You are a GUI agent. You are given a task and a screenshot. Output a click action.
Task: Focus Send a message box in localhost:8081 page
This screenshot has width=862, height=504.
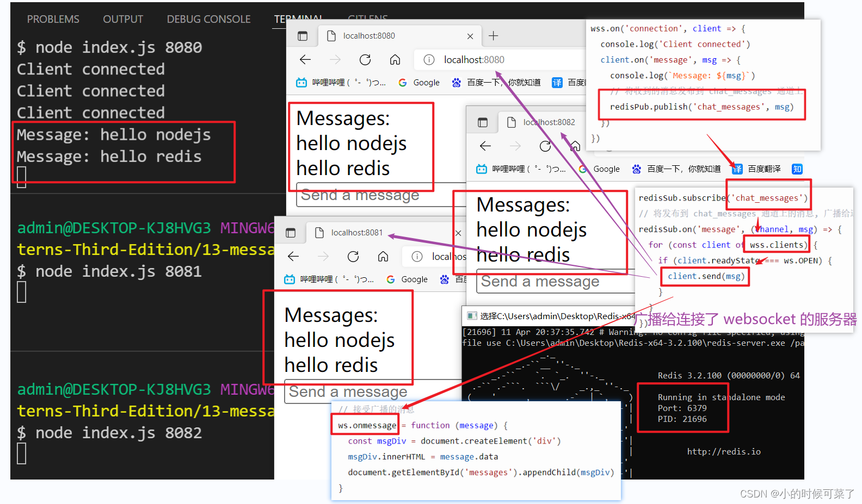pos(373,391)
